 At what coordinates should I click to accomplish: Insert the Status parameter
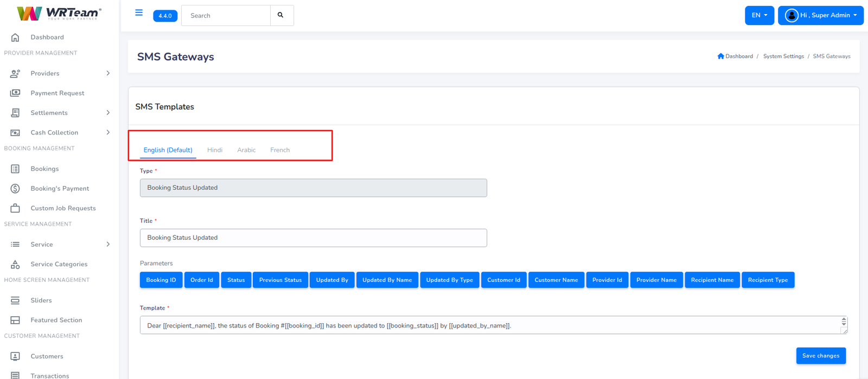click(236, 280)
